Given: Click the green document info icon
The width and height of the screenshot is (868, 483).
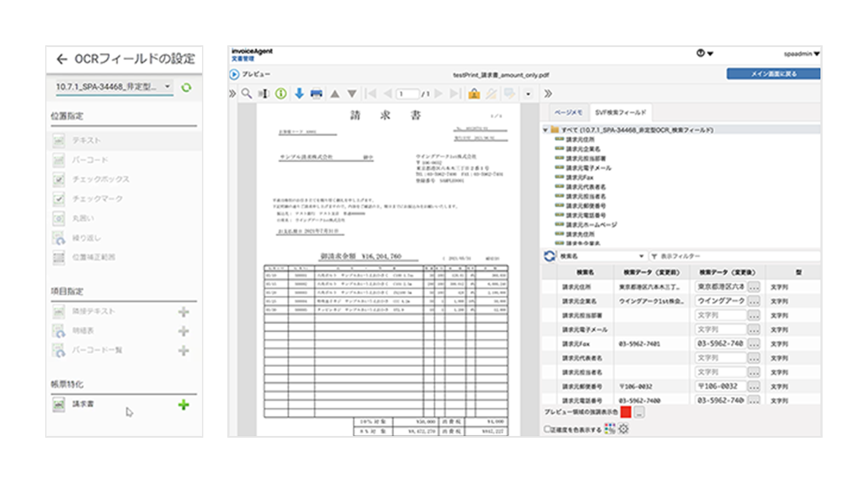Looking at the screenshot, I should pos(281,93).
